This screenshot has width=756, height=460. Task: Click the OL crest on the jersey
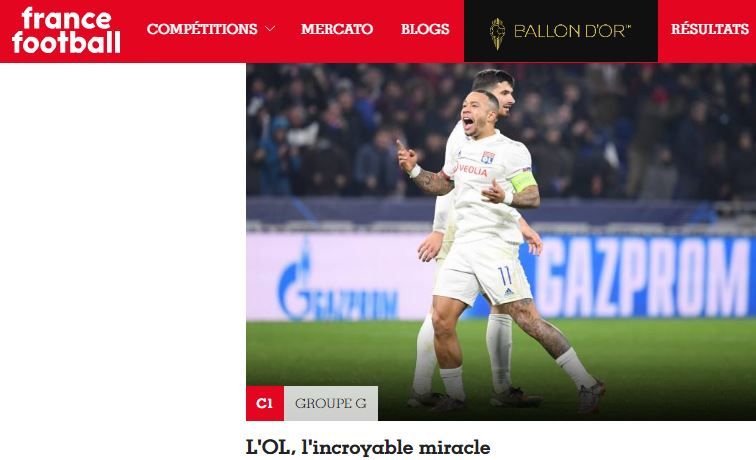click(x=487, y=157)
